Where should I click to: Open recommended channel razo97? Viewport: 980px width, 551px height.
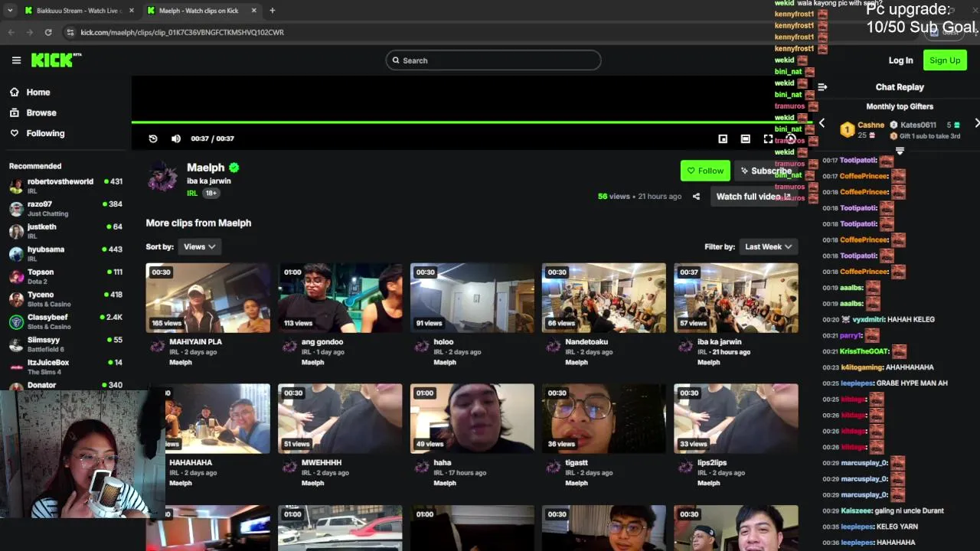(66, 209)
